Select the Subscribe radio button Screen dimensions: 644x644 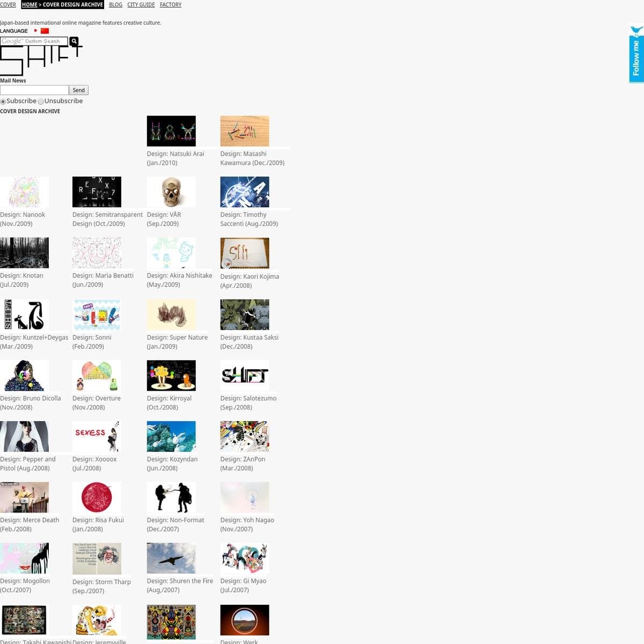(3, 101)
